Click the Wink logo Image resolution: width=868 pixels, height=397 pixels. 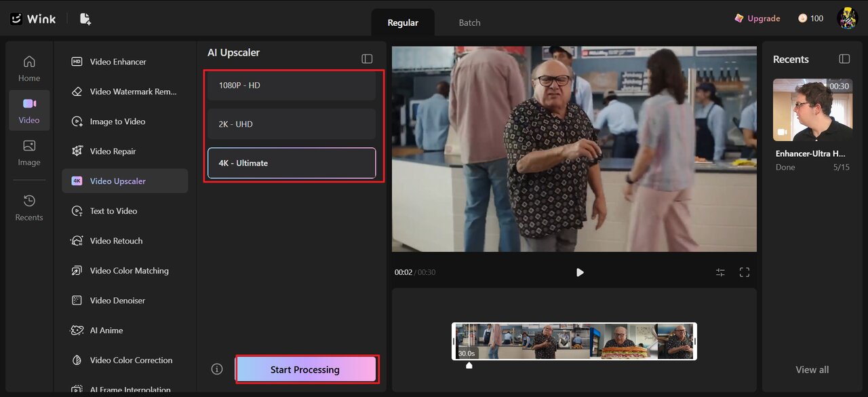33,18
